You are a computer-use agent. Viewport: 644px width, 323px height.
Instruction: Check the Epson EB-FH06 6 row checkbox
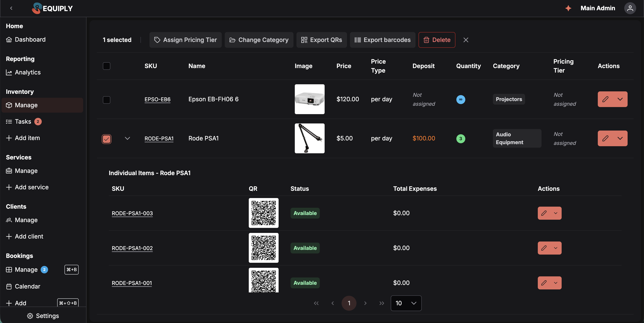[x=107, y=100]
